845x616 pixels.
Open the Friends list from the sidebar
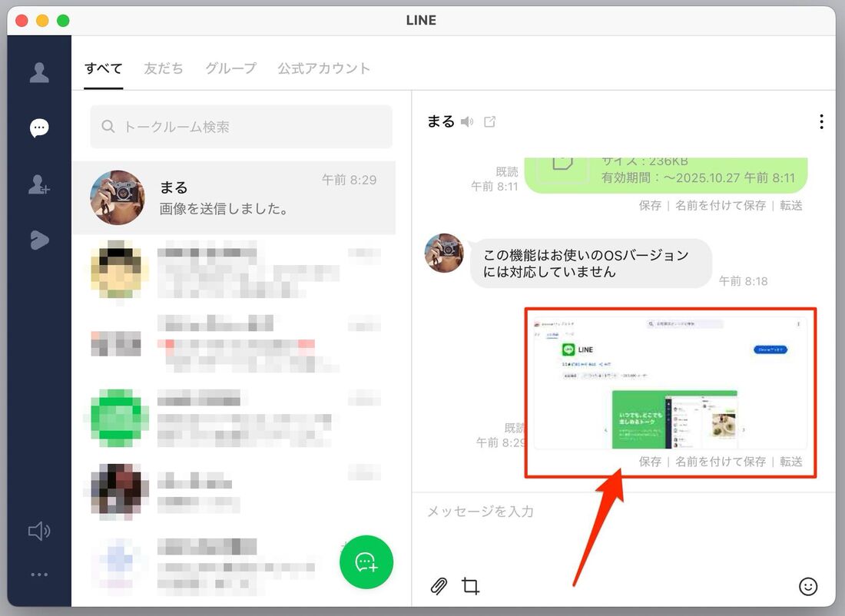[38, 71]
